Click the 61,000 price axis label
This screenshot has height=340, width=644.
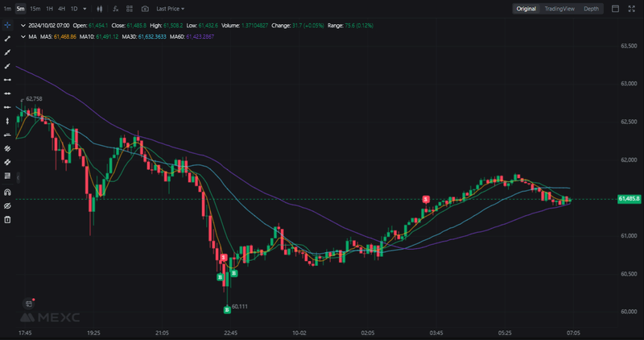coord(629,236)
